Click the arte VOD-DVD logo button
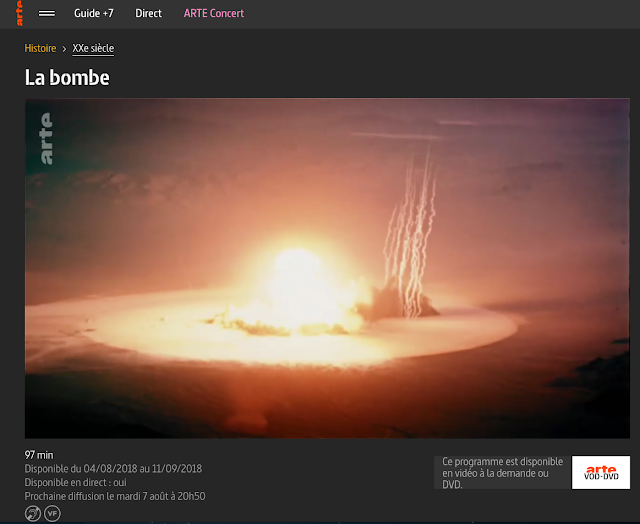This screenshot has width=640, height=524. (601, 473)
